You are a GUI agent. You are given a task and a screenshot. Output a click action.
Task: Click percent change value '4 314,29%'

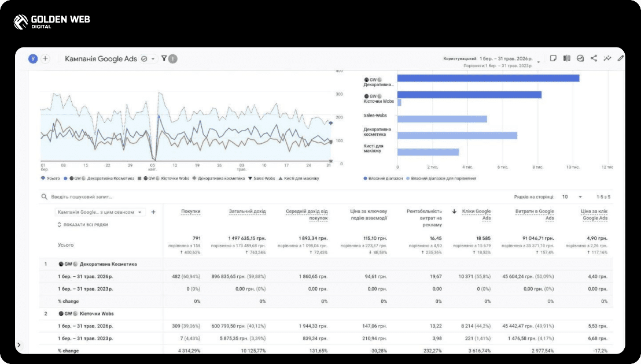click(189, 351)
